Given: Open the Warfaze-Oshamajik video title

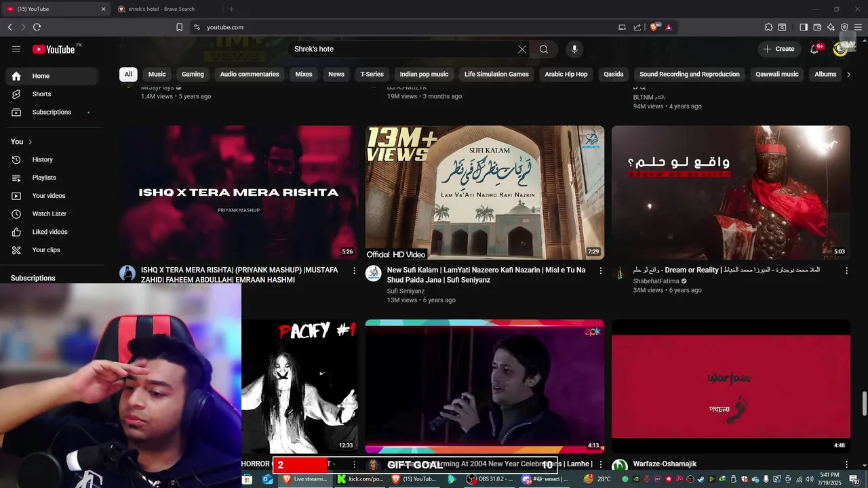Looking at the screenshot, I should [665, 464].
